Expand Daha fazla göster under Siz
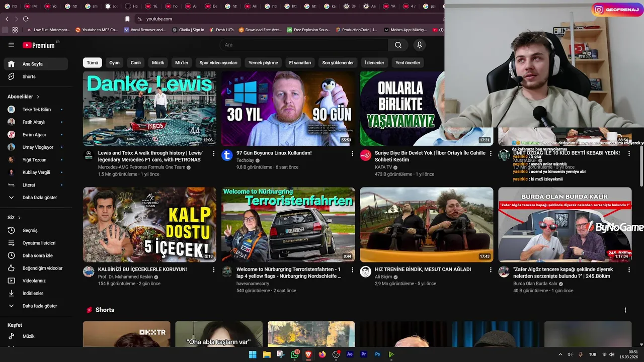This screenshot has height=362, width=644. point(36,306)
